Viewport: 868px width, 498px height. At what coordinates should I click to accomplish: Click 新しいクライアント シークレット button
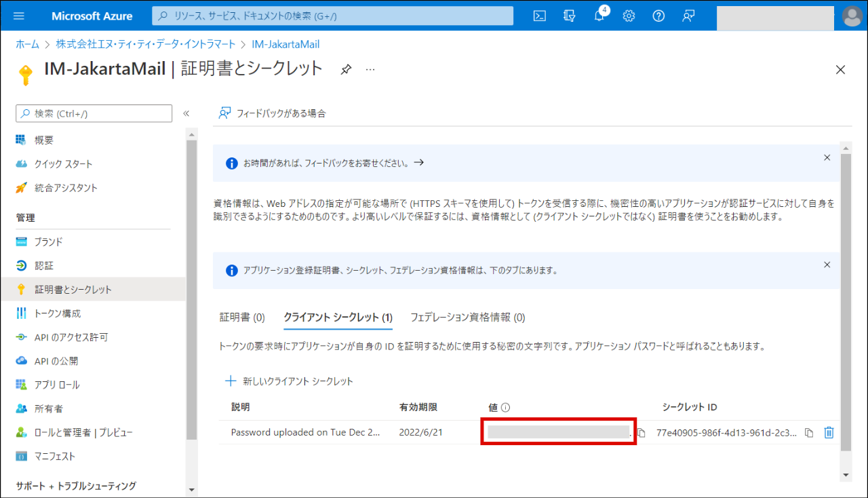point(290,381)
